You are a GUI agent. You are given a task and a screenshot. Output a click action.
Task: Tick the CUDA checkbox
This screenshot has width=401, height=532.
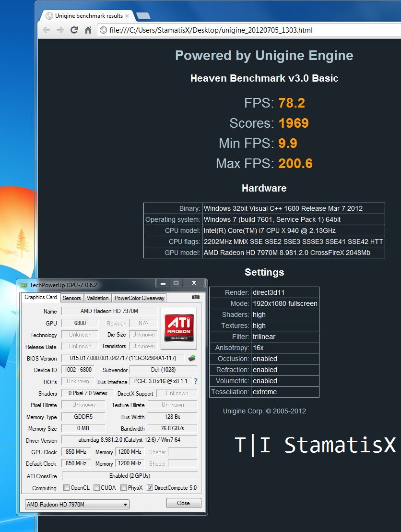96,488
